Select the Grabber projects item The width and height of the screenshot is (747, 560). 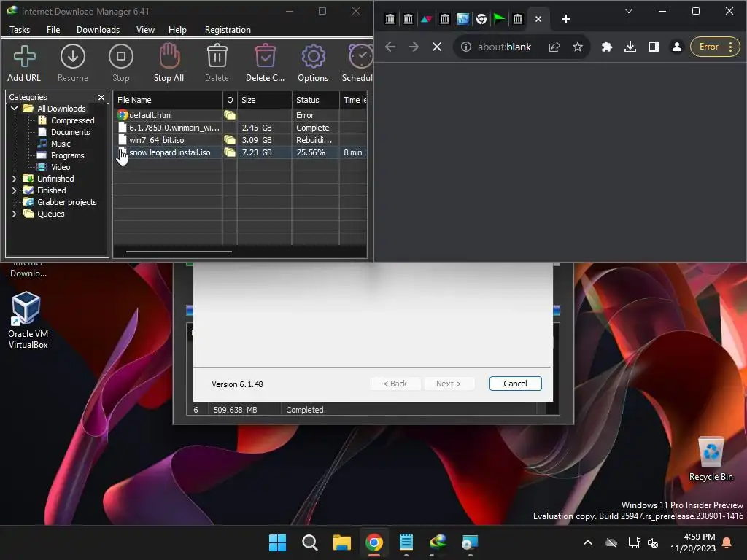(x=66, y=202)
